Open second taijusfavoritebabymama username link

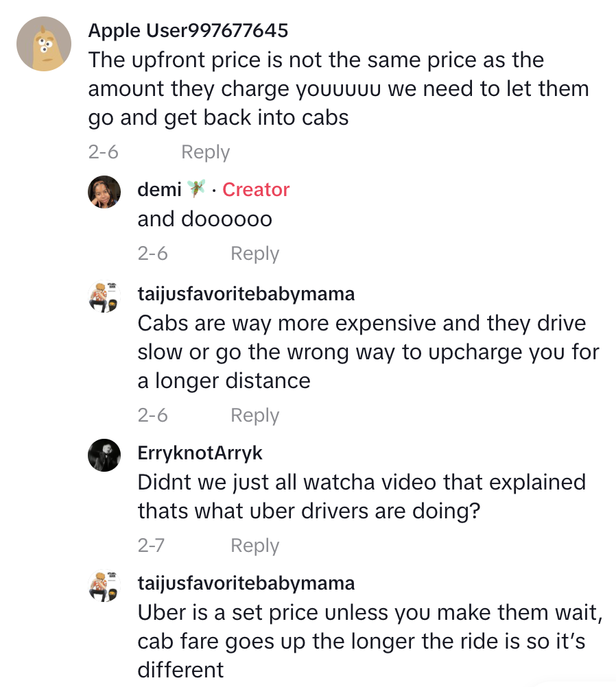tap(246, 583)
